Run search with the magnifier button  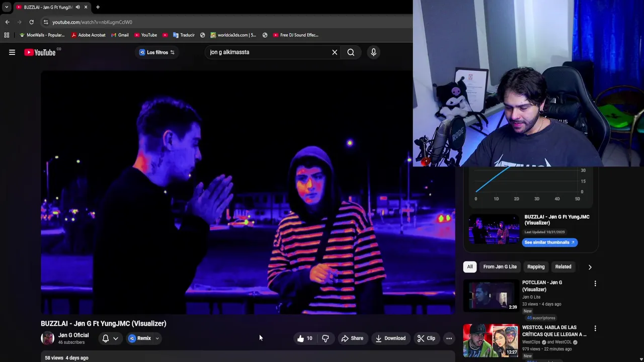tap(351, 52)
